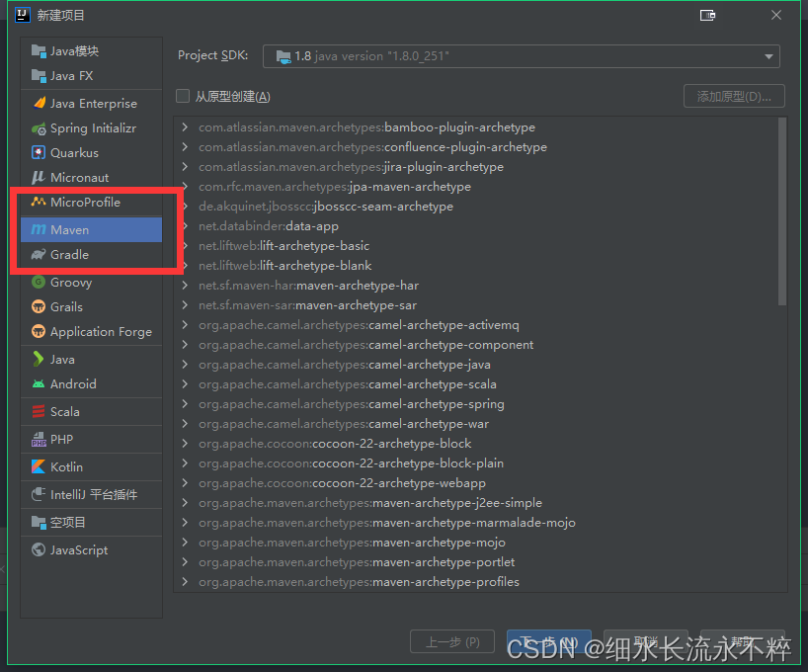Click the Grails icon
Viewport: 808px width, 672px height.
[x=39, y=307]
